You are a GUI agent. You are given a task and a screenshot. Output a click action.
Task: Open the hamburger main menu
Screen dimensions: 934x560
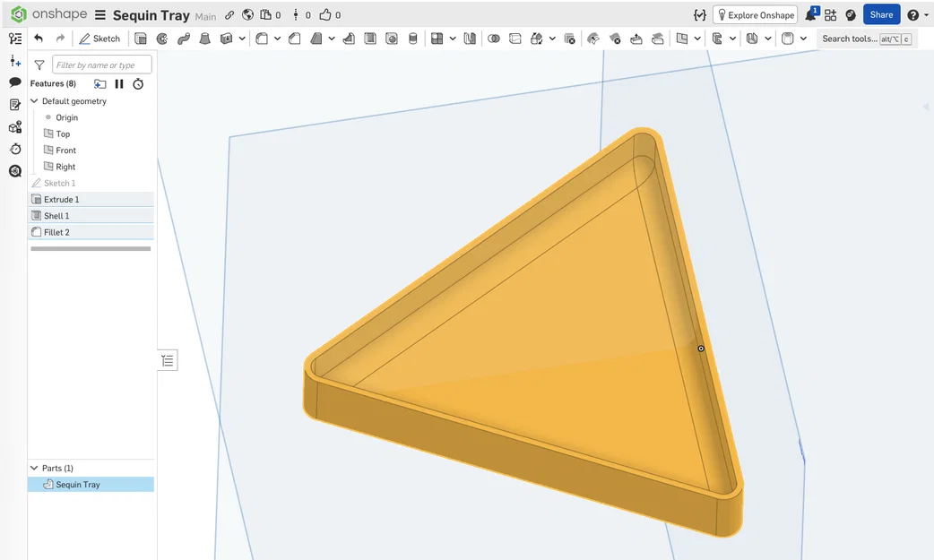[100, 15]
